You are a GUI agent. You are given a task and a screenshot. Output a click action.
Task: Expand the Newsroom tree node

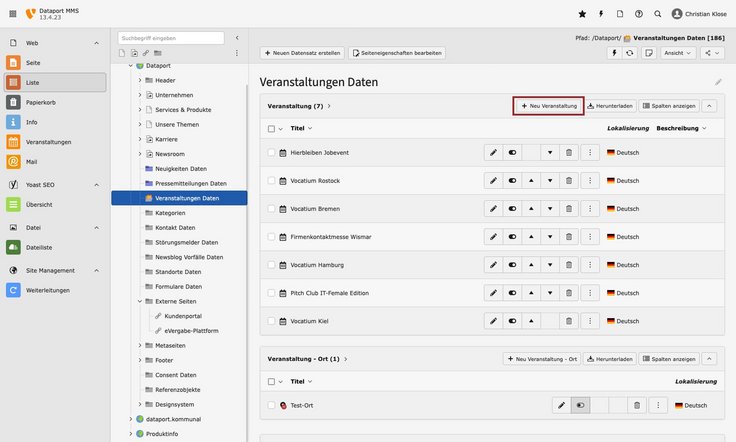pos(140,154)
